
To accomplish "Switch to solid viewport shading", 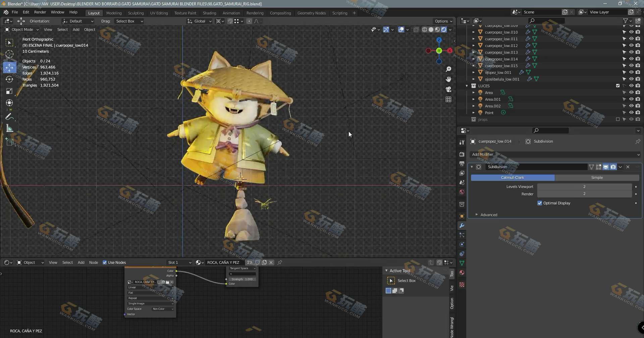I will pos(431,30).
